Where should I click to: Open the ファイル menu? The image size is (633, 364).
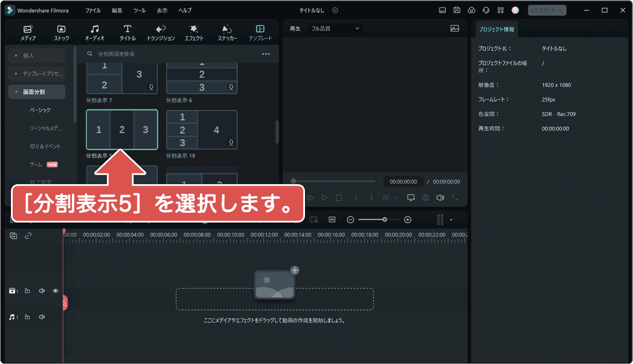[93, 10]
